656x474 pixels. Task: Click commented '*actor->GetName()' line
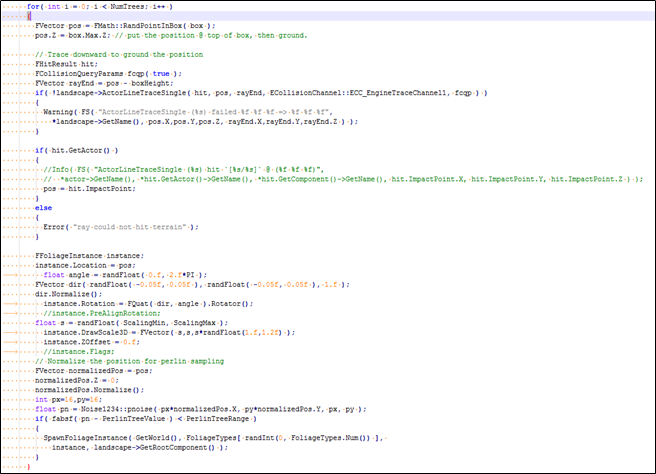tap(343, 179)
